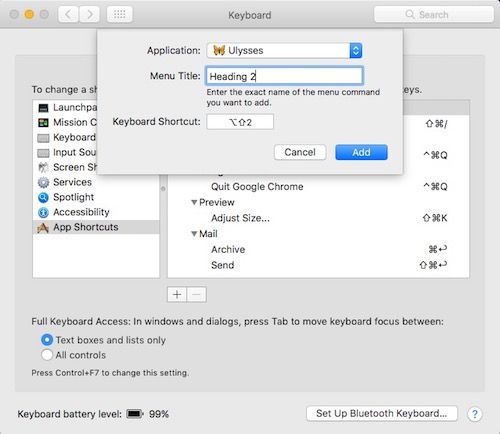The image size is (500, 434).
Task: Click the yellow minimize window button
Action: (x=29, y=14)
